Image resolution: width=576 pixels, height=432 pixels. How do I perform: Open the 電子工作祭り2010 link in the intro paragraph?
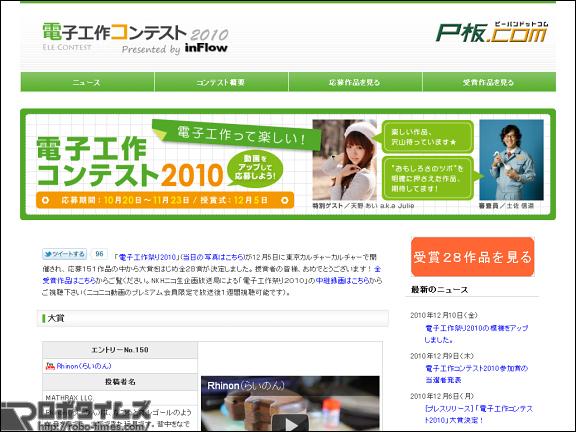147,257
